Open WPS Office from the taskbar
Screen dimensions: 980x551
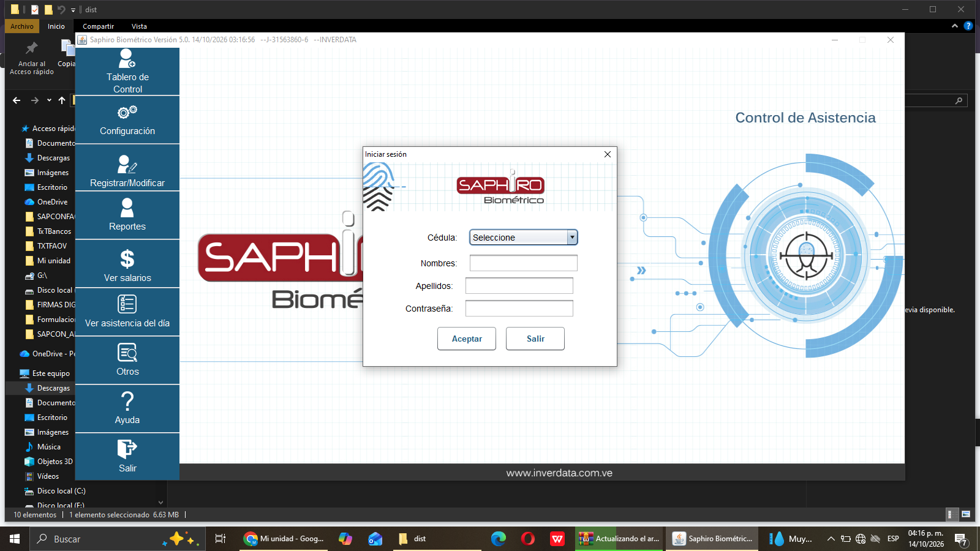[557, 539]
